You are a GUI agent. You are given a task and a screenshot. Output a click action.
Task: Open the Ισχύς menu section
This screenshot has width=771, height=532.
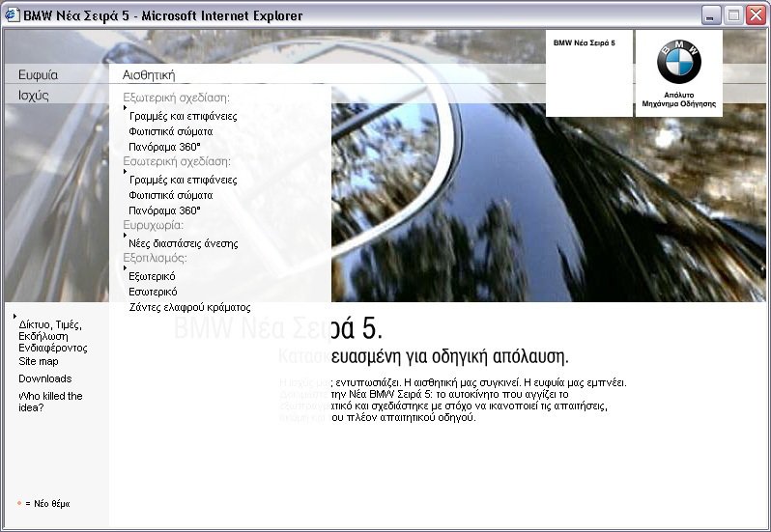pos(34,95)
